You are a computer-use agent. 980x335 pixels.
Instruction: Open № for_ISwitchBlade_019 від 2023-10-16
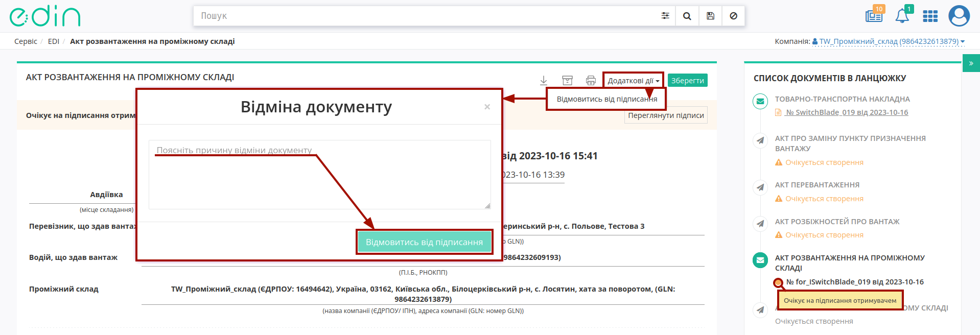(x=855, y=282)
